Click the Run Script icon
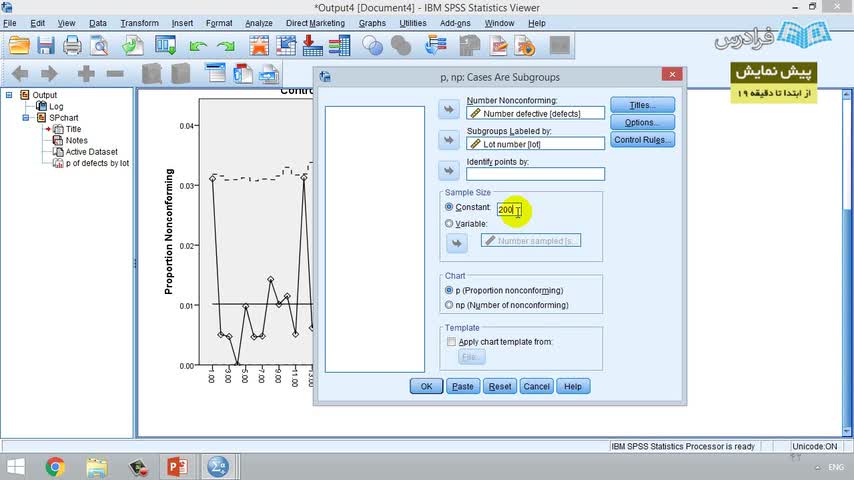The height and width of the screenshot is (480, 854). [x=525, y=45]
